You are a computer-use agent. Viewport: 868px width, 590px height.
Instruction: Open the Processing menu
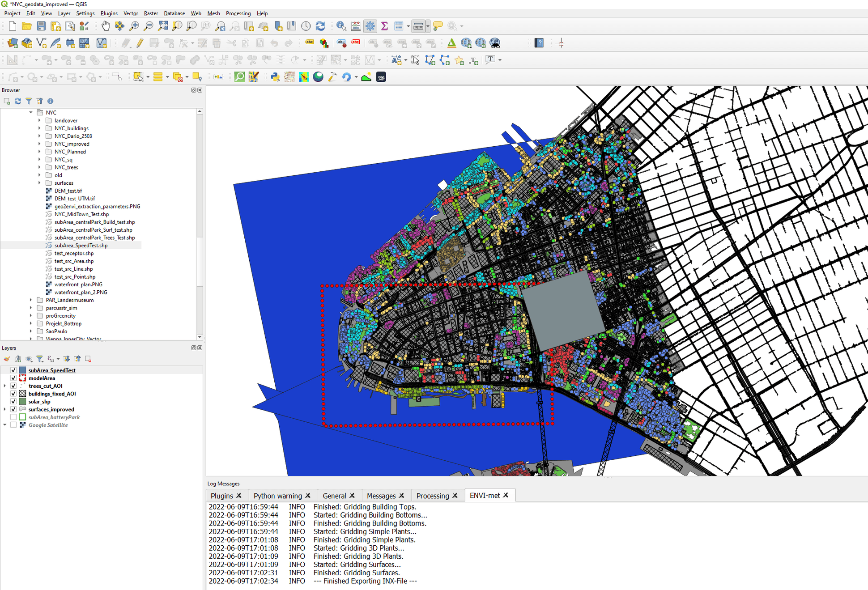point(238,13)
